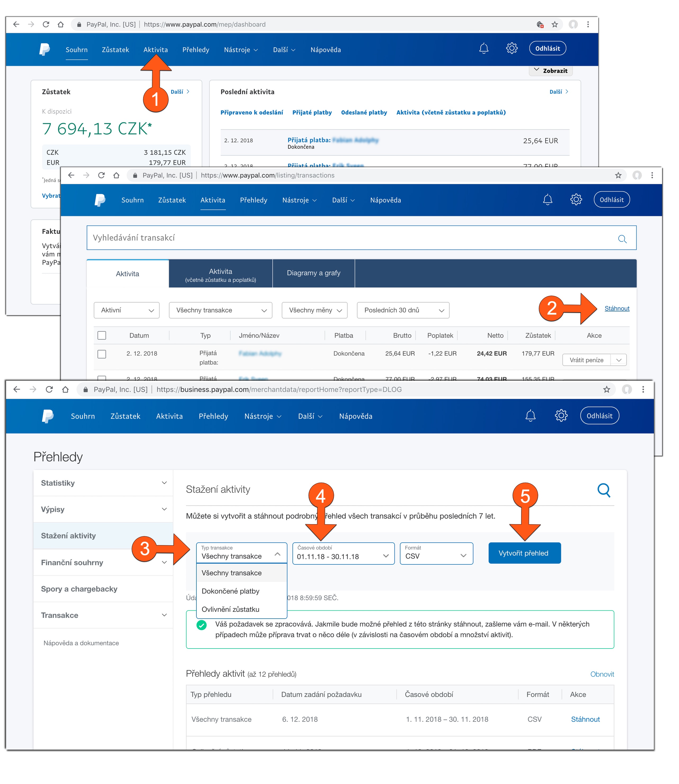Check the select-all checkbox in the transactions table
Screen dimensions: 679x784
tap(102, 335)
